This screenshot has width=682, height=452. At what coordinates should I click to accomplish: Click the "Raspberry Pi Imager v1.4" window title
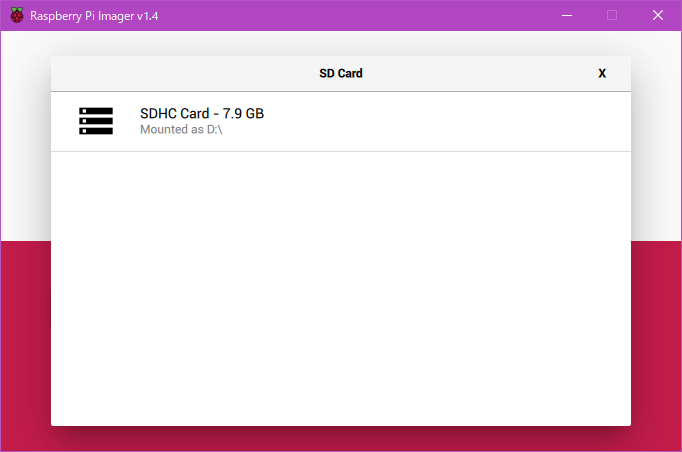[x=94, y=16]
